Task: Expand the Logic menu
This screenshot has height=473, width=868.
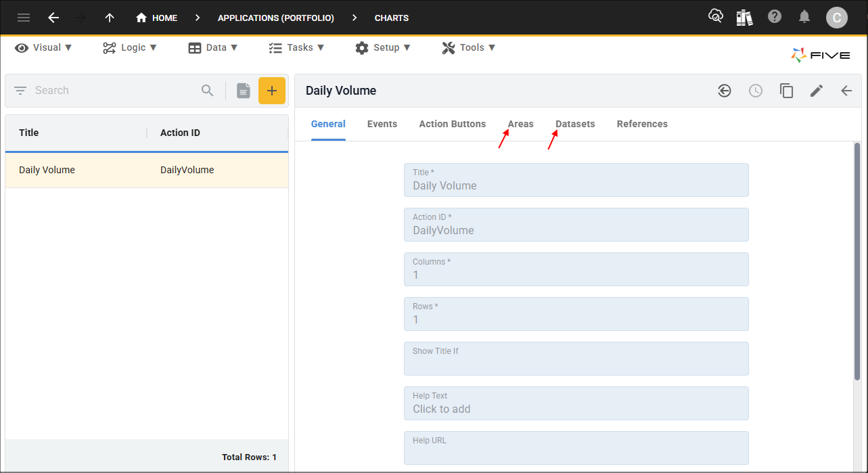Action: click(x=130, y=47)
